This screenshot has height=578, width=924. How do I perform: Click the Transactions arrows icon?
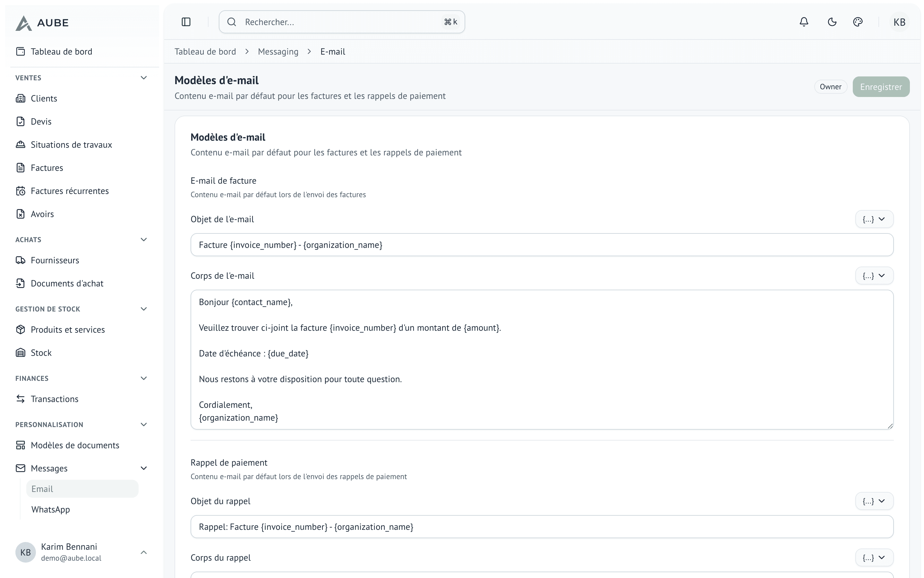pyautogui.click(x=21, y=399)
